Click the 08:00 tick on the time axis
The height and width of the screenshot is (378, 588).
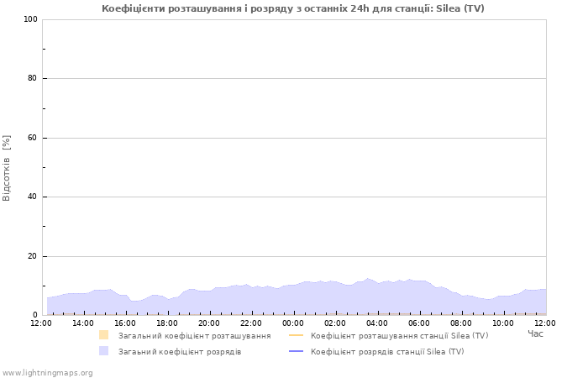coord(461,323)
